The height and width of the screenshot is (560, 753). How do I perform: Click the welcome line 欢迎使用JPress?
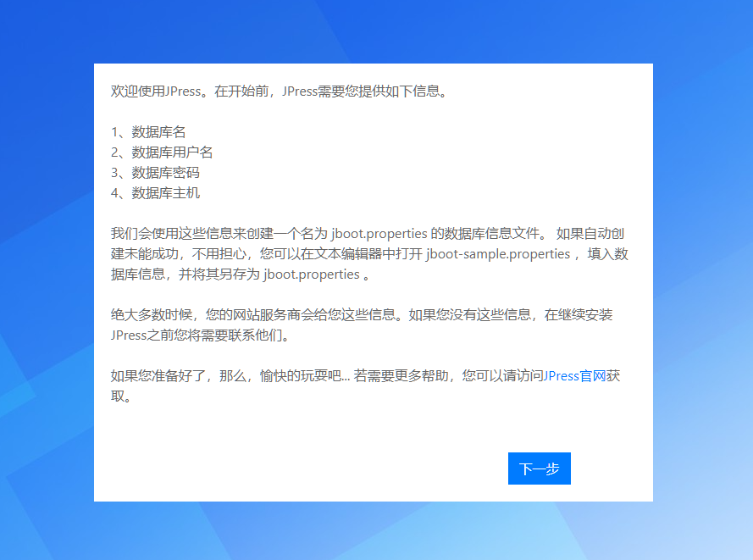[279, 91]
